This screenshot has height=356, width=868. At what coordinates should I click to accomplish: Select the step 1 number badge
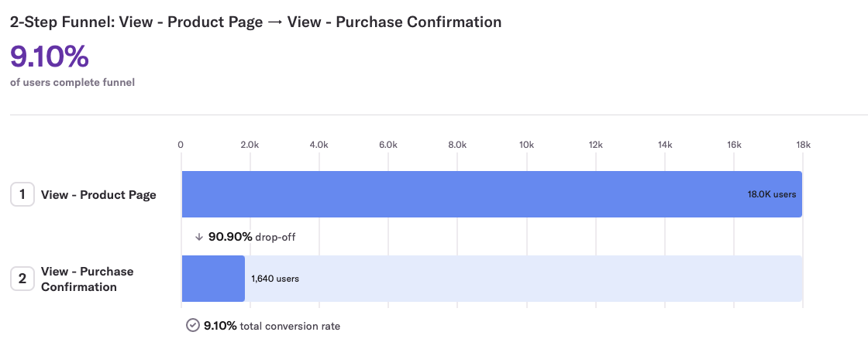pos(22,194)
